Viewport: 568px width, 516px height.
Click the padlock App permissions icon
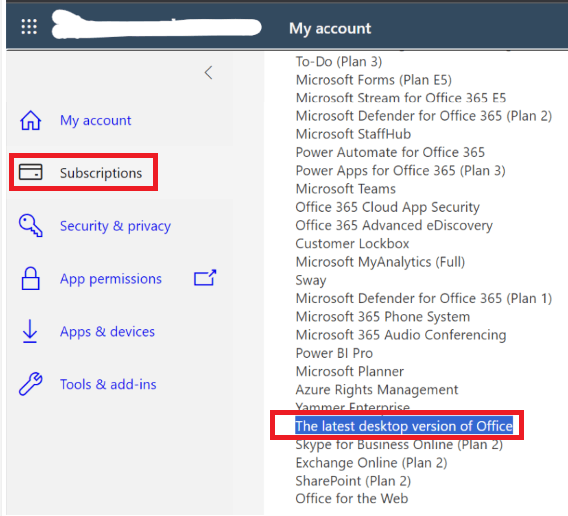tap(30, 278)
